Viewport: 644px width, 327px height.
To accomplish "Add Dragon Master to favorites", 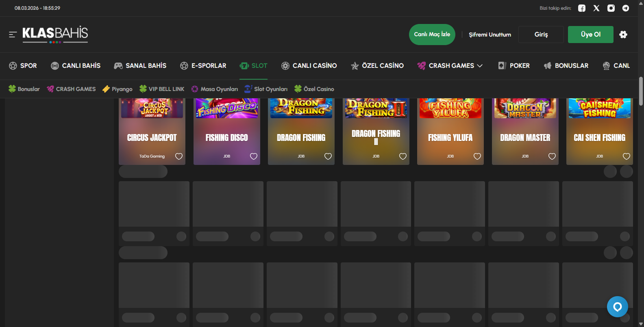I will tap(552, 156).
